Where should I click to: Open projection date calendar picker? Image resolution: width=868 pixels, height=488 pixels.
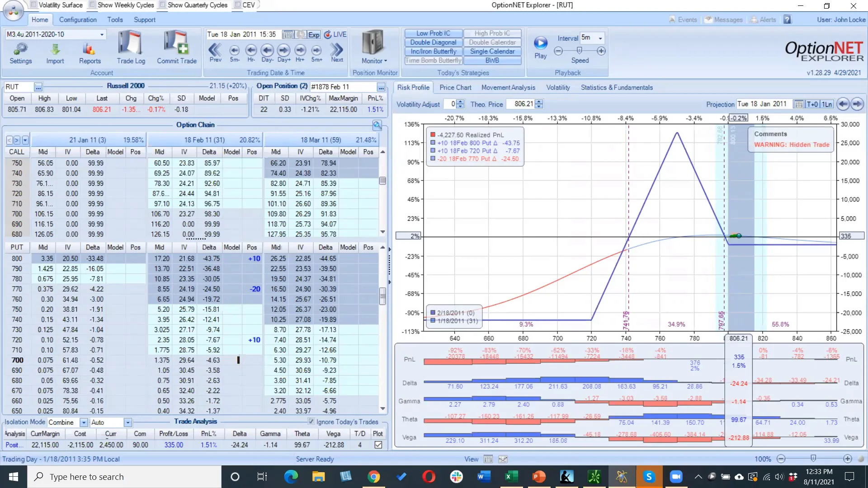tap(799, 104)
